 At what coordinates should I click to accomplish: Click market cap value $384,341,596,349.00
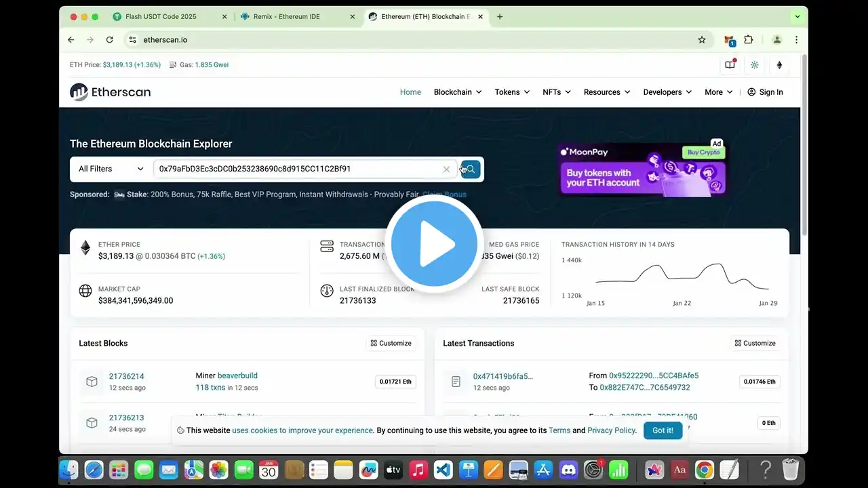(136, 301)
